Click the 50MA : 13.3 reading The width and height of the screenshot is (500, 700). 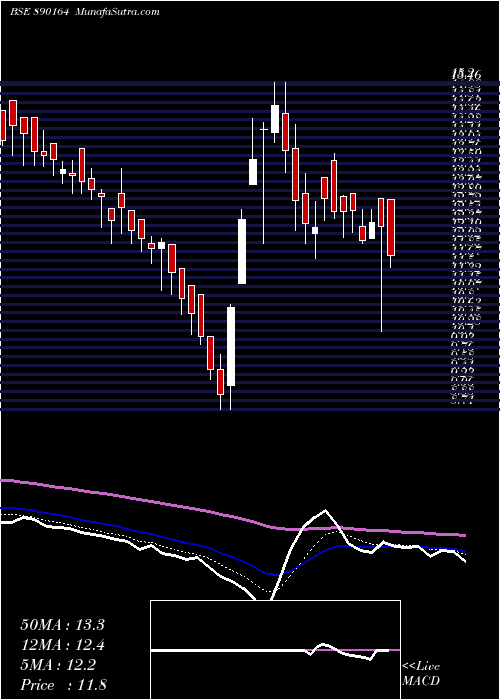62,625
